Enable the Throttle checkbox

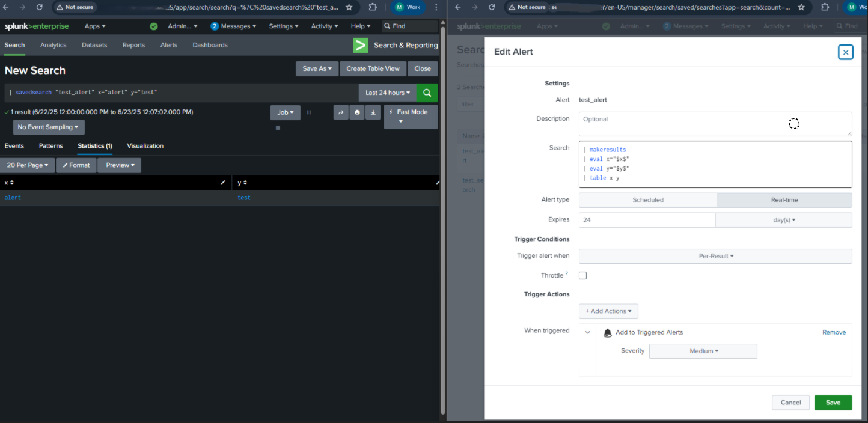[582, 275]
